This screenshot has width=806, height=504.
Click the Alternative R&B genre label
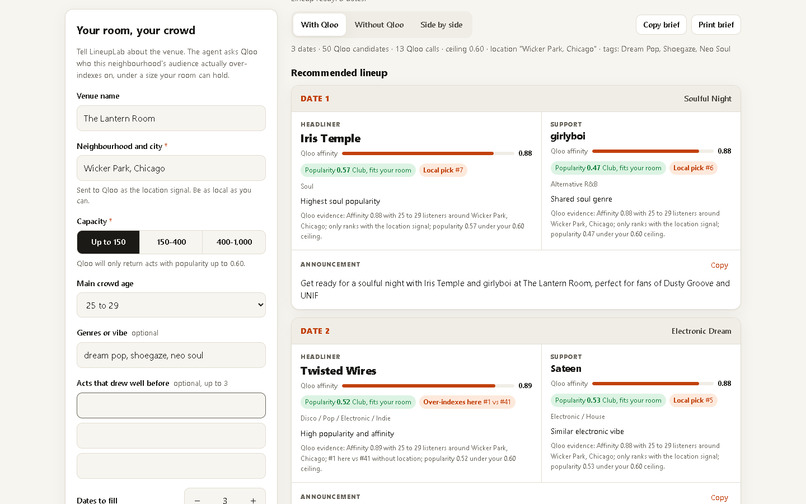(574, 184)
